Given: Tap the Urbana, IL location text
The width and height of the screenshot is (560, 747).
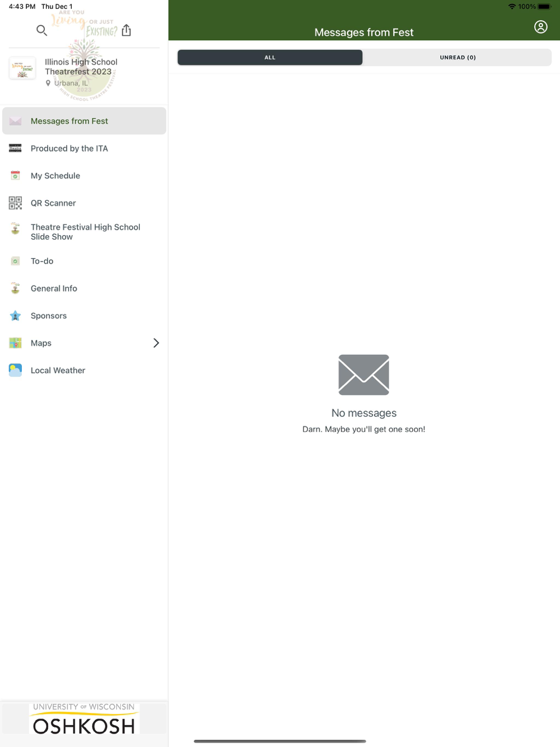Looking at the screenshot, I should click(x=71, y=83).
